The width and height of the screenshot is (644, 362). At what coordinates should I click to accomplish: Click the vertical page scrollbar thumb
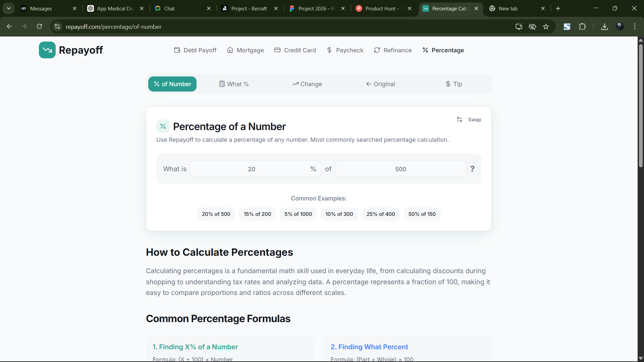(641, 106)
